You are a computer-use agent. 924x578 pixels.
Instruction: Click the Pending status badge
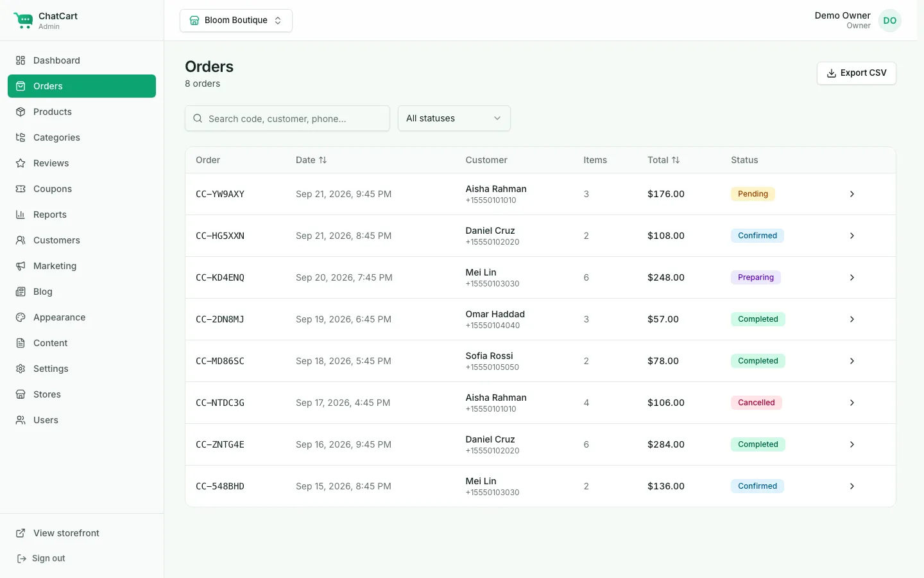pyautogui.click(x=753, y=194)
